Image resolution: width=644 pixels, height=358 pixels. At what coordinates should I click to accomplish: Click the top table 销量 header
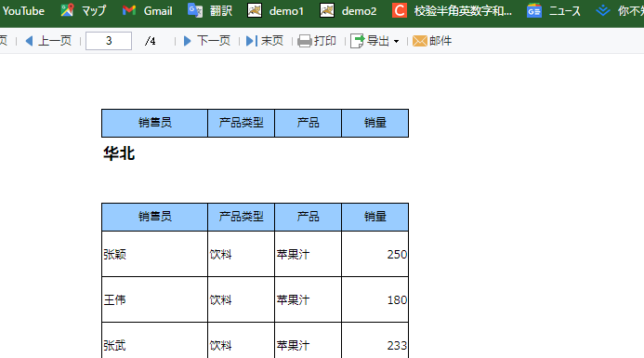[375, 123]
